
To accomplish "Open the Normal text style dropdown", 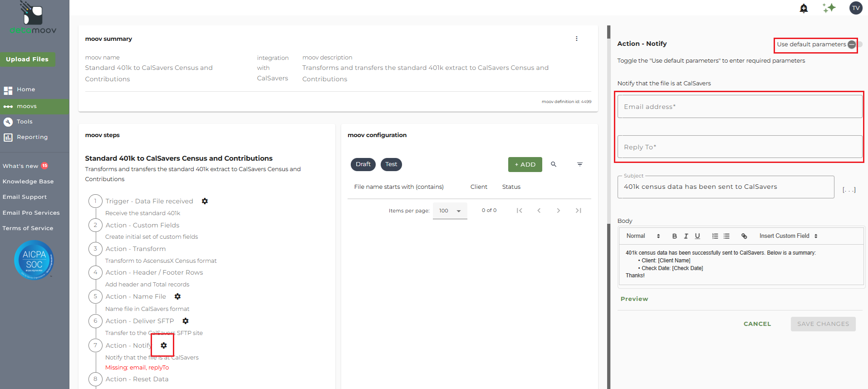I will click(643, 236).
